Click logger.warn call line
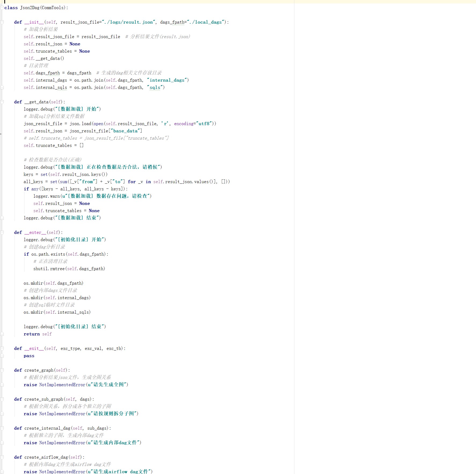This screenshot has height=474, width=476. coord(92,196)
